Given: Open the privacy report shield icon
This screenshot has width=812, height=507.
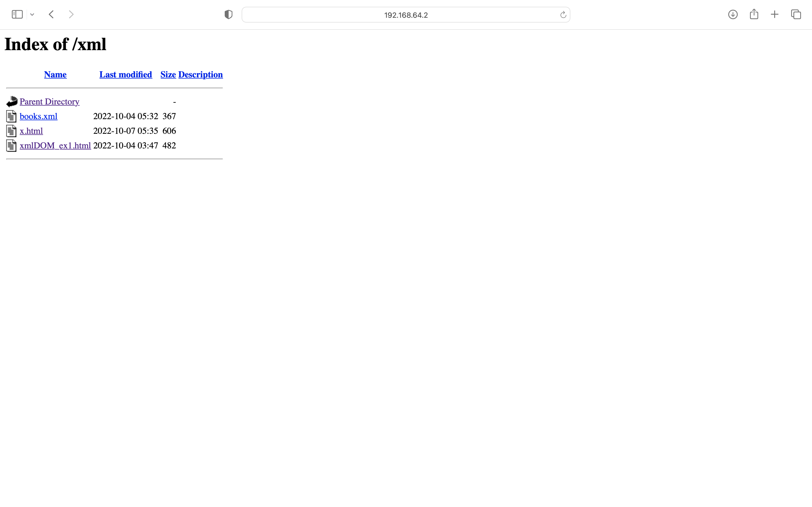Looking at the screenshot, I should [x=228, y=14].
